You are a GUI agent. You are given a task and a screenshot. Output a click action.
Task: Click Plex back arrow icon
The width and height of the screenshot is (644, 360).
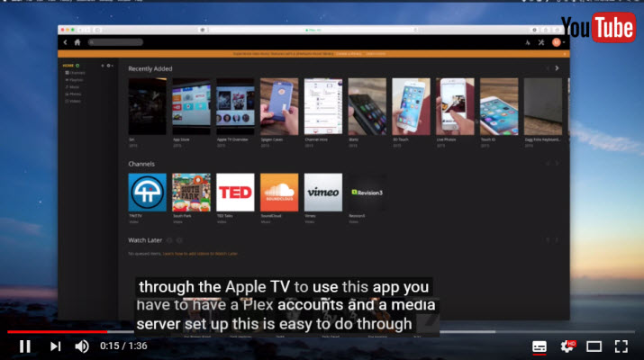point(66,42)
